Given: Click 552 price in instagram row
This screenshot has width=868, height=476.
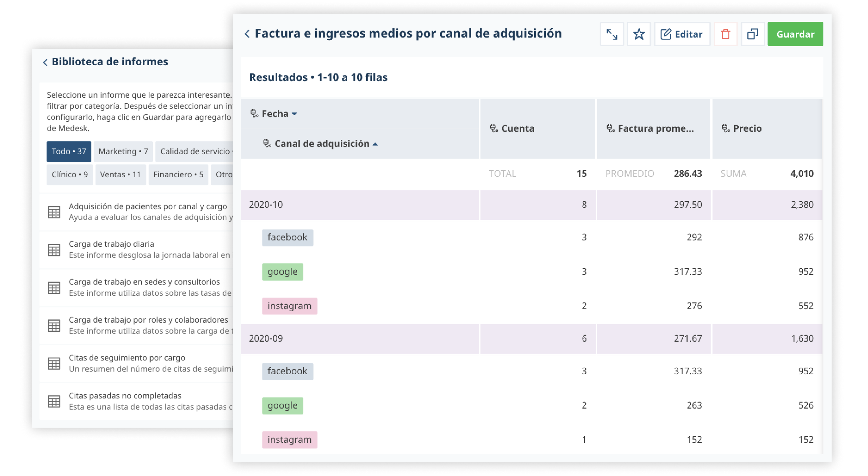Looking at the screenshot, I should [806, 306].
